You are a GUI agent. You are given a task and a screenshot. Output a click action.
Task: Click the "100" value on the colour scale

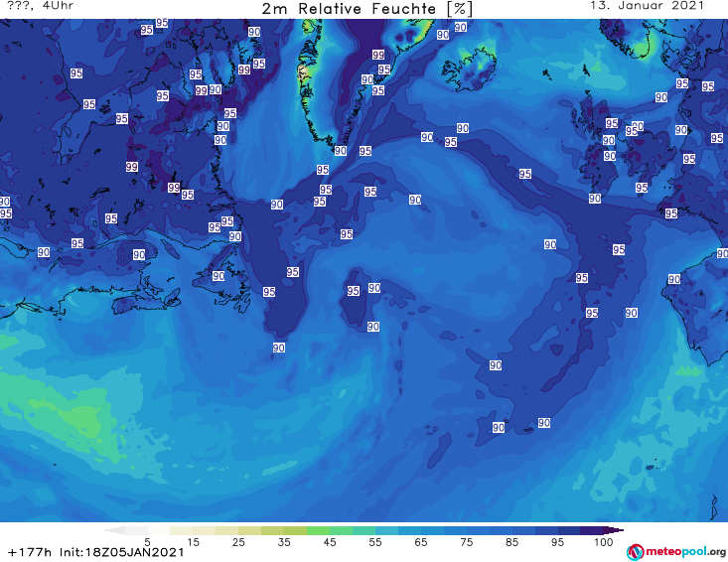pyautogui.click(x=604, y=542)
